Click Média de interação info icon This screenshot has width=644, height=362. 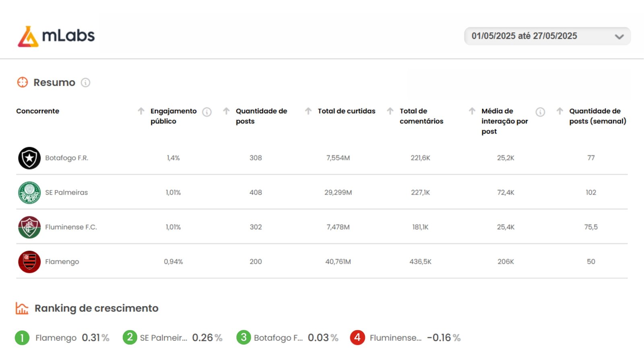click(x=540, y=112)
